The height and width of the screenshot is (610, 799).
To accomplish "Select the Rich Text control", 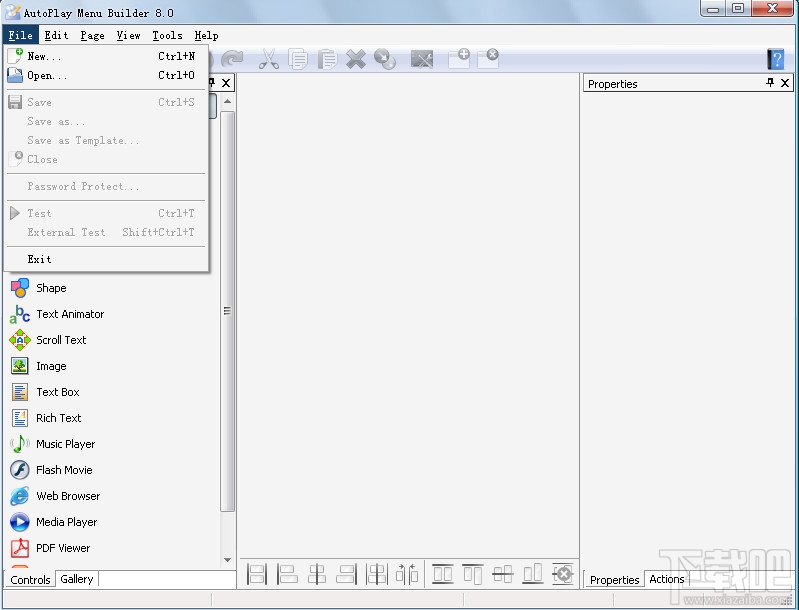I will point(46,418).
